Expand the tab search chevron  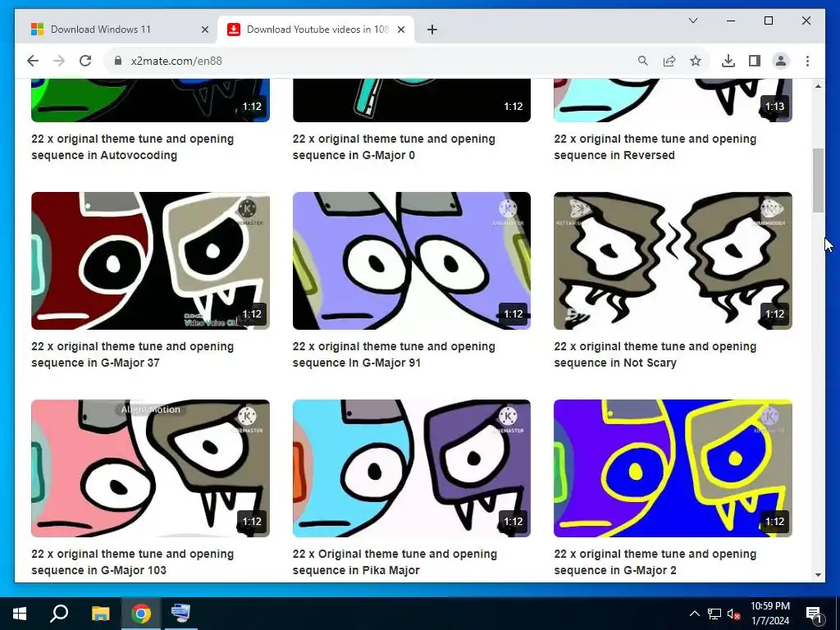tap(692, 21)
